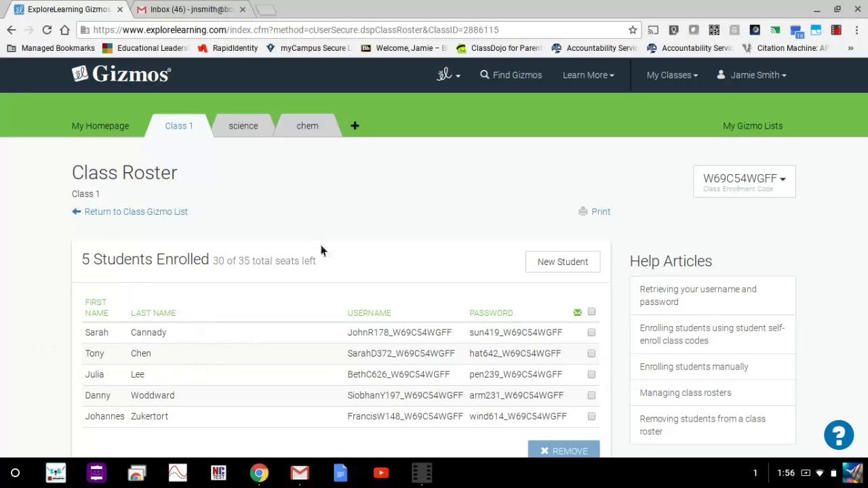Open Managed Bookmarks folder
This screenshot has width=868, height=488.
point(51,48)
